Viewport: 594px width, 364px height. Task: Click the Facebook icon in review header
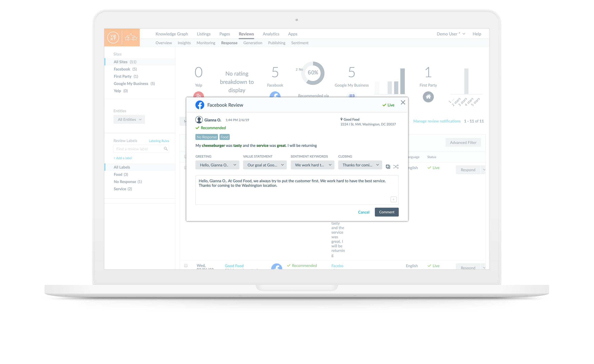tap(199, 105)
